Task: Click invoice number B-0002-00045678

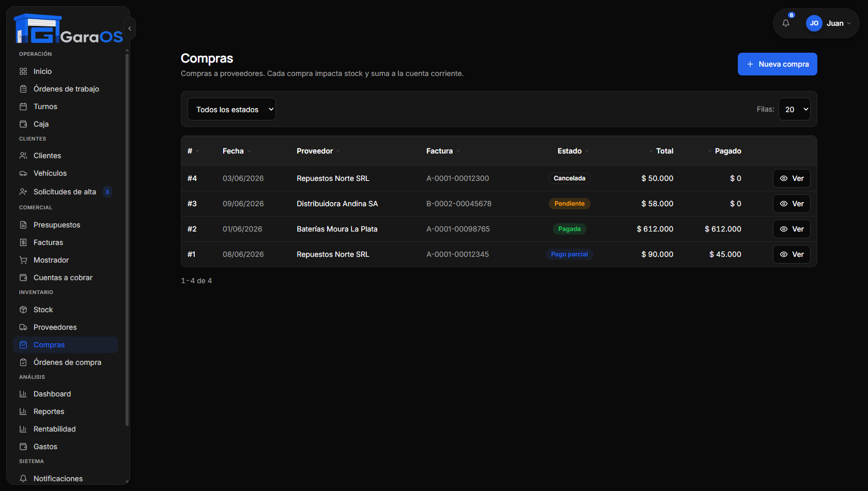Action: (459, 204)
